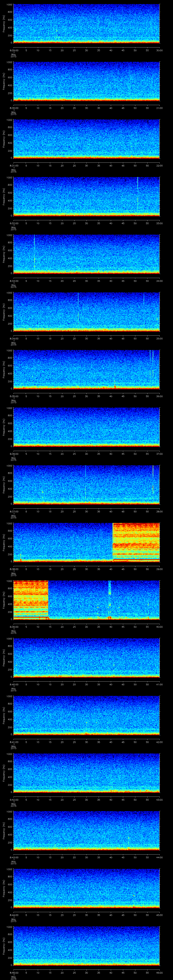Click the "8:43:00" start time label
The height and width of the screenshot is (980, 173).
14,858
